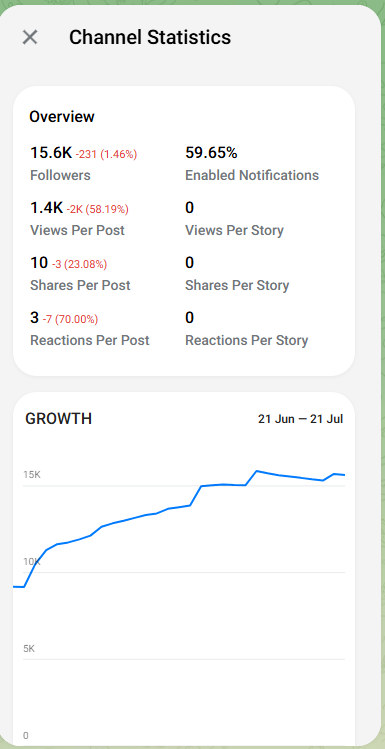Click the red -7 (70.00%) reactions change
The width and height of the screenshot is (385, 749).
[x=70, y=319]
